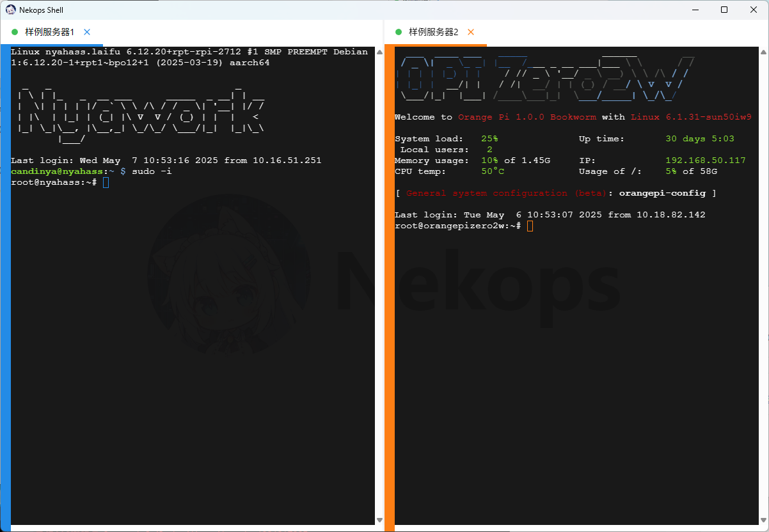This screenshot has height=532, width=769.
Task: Switch to the 样例服务器1 tab
Action: pos(50,32)
